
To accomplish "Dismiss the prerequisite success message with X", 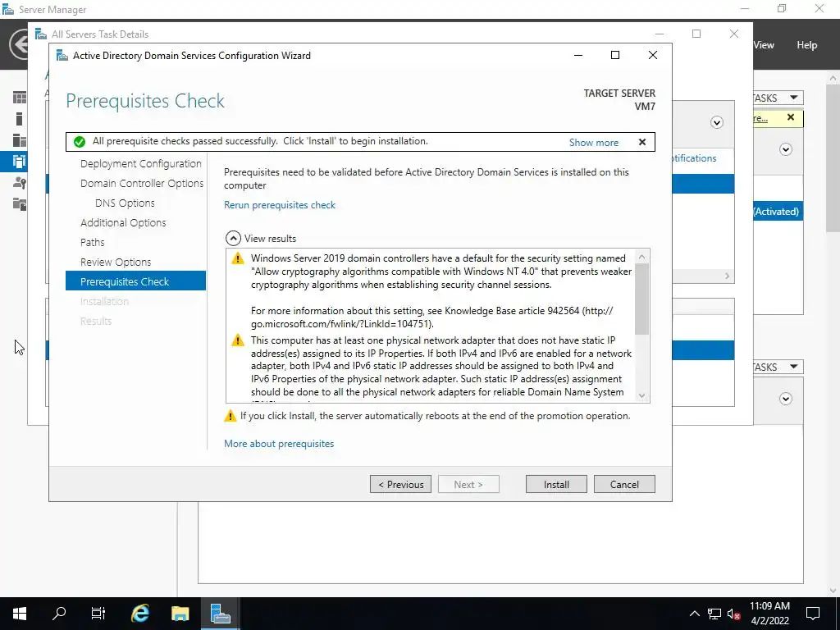I will click(x=641, y=142).
